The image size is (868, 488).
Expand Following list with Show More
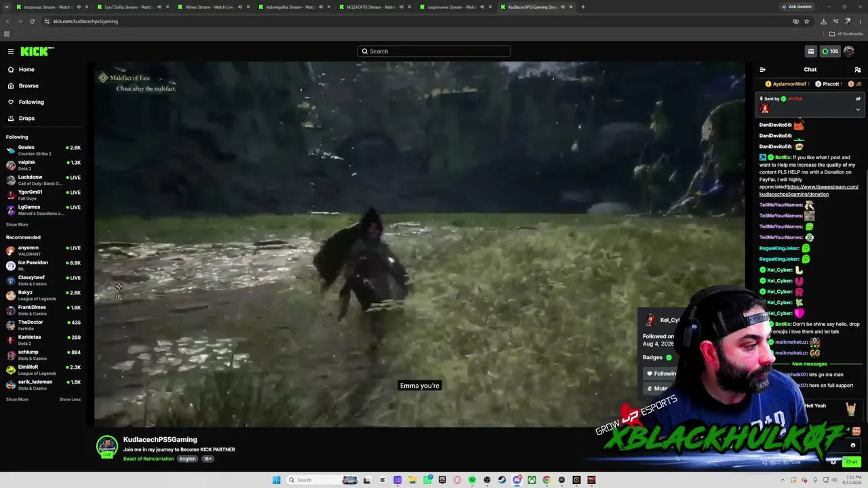(x=17, y=224)
